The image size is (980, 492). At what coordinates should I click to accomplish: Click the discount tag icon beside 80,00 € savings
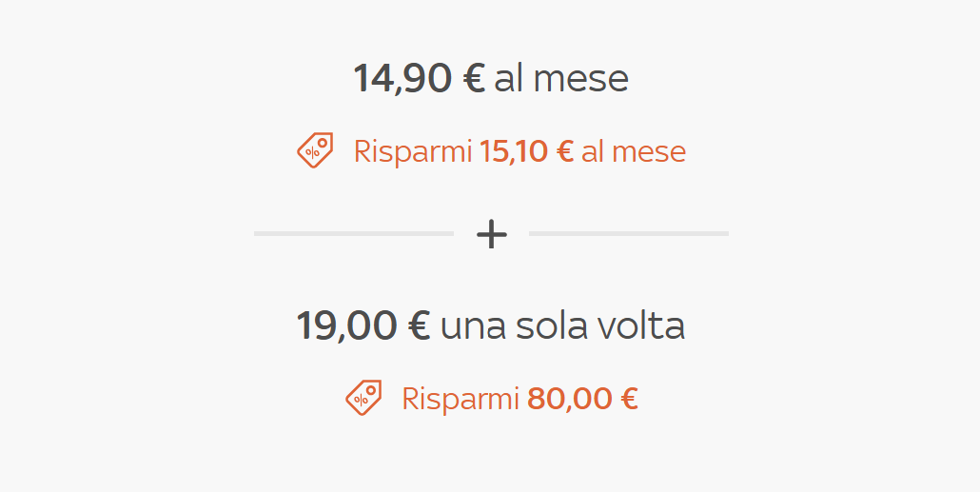pos(363,397)
